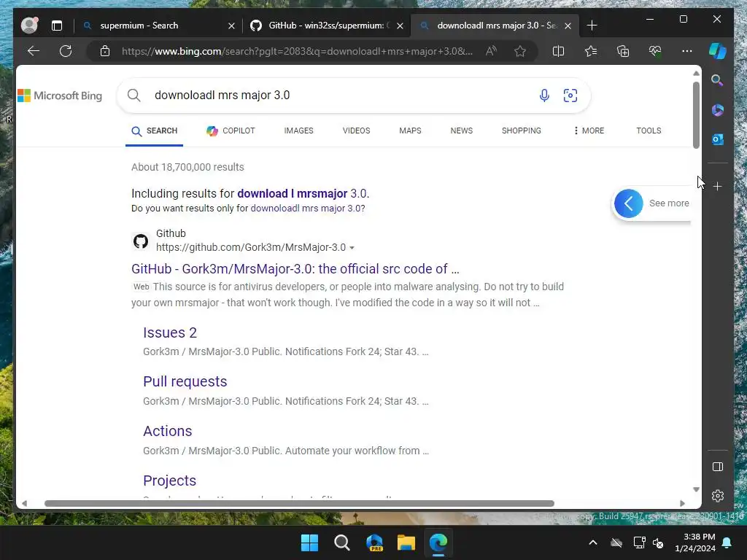Image resolution: width=747 pixels, height=560 pixels.
Task: Click the vertical page scrollbar thumb
Action: pos(696,114)
